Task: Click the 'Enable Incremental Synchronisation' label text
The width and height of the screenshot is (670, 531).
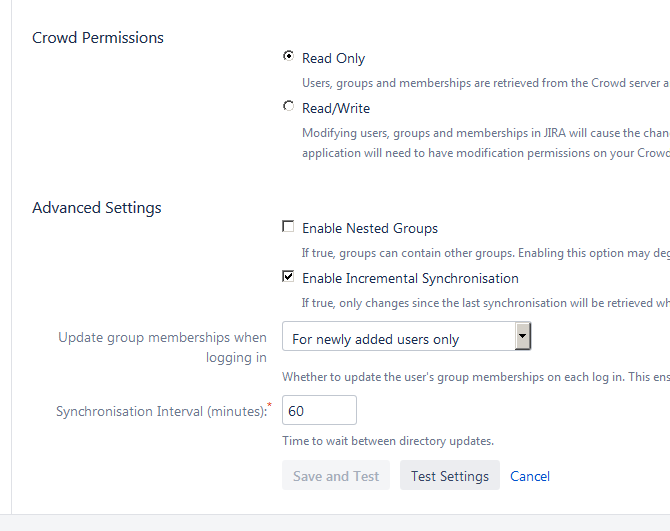Action: tap(410, 278)
